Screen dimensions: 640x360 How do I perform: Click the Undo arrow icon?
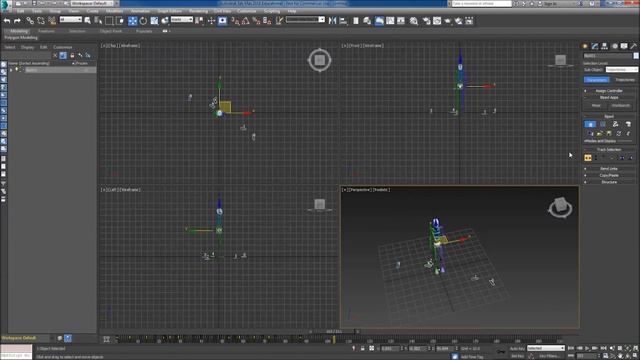[7, 21]
